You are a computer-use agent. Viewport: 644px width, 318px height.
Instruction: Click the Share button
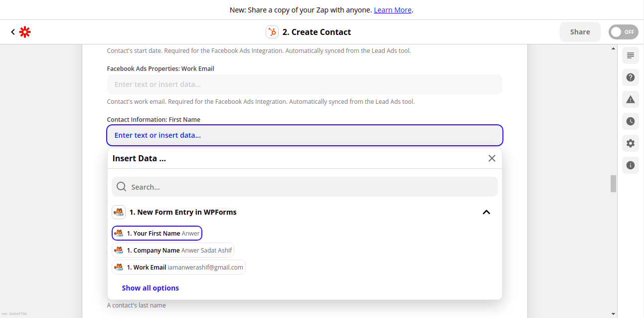pos(580,32)
